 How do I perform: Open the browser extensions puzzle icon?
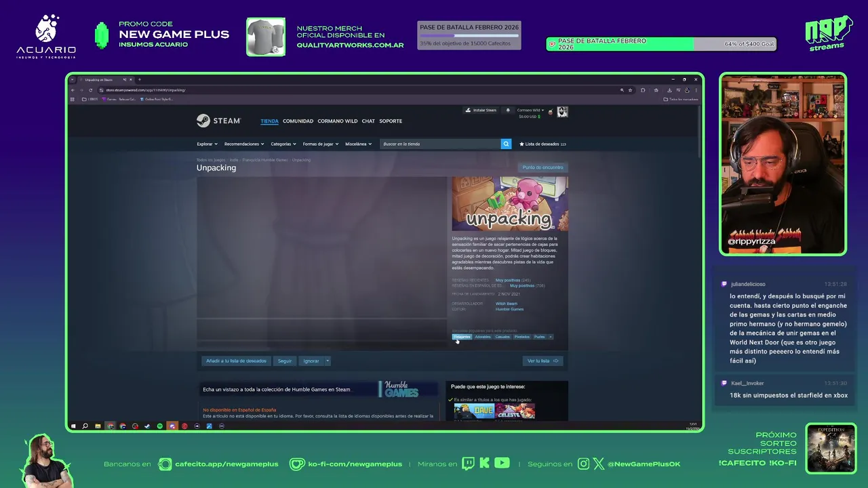click(643, 90)
